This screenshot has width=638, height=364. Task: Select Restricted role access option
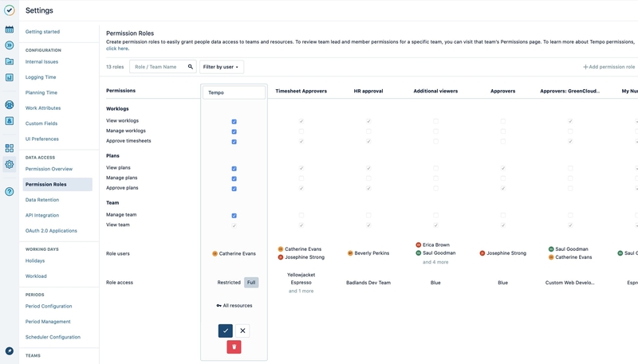pyautogui.click(x=229, y=283)
